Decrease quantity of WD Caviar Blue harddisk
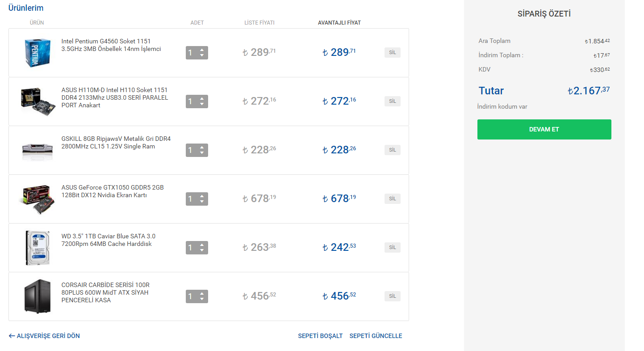Screen dimensions: 644x351 coord(202,251)
